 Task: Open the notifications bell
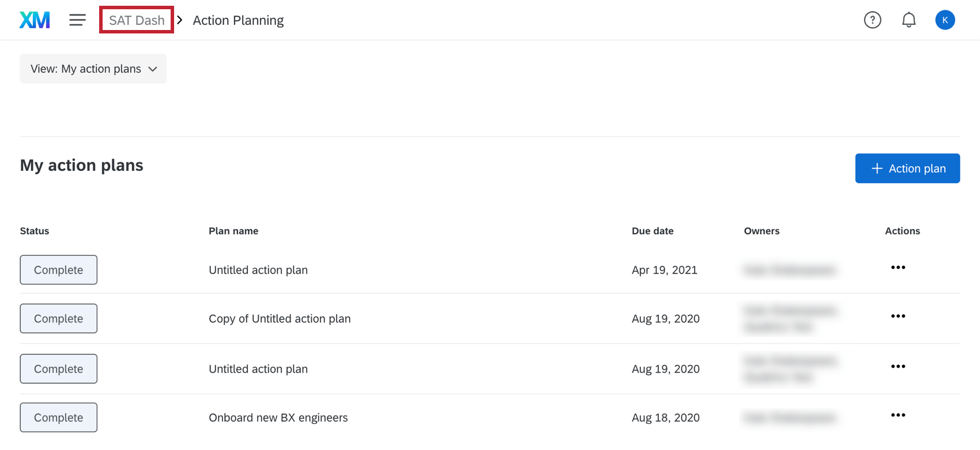(909, 20)
